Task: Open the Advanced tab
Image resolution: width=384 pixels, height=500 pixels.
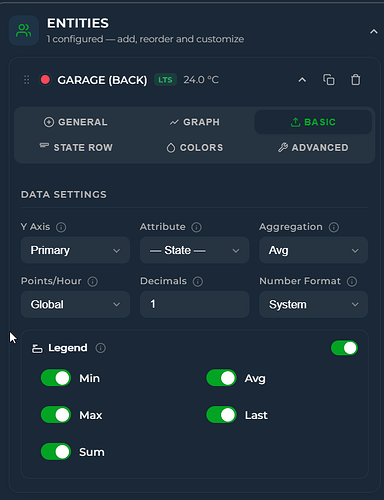Action: click(313, 148)
